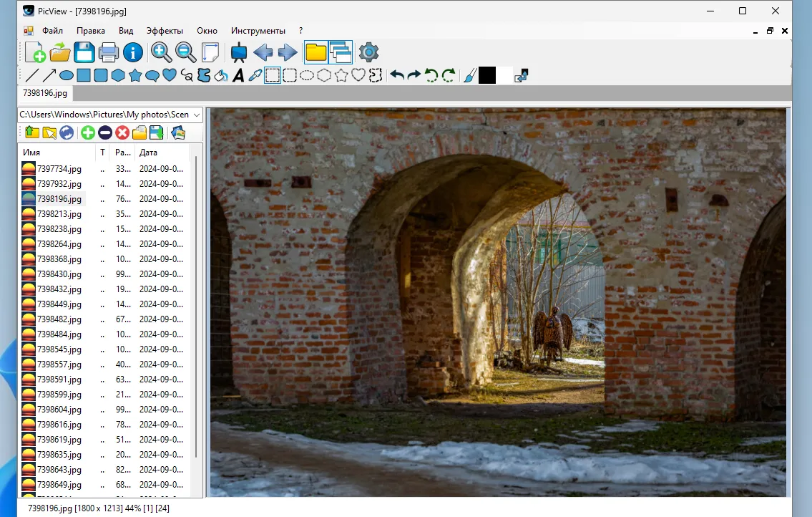Toggle the folder browser panel button
This screenshot has width=812, height=517.
click(315, 52)
